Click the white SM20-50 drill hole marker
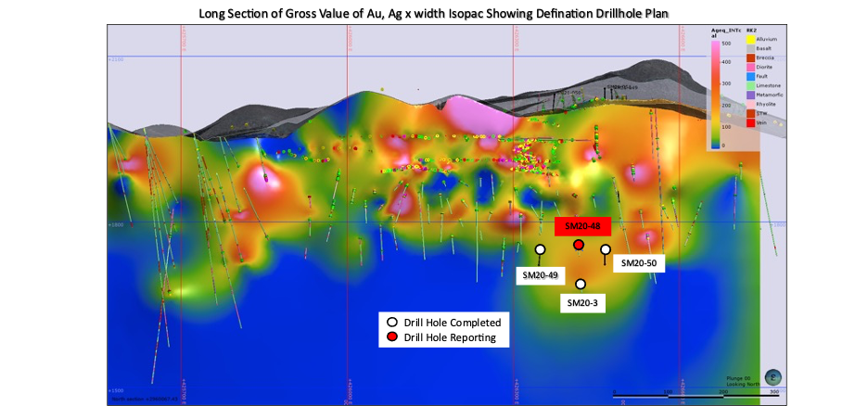The image size is (868, 406). [606, 249]
